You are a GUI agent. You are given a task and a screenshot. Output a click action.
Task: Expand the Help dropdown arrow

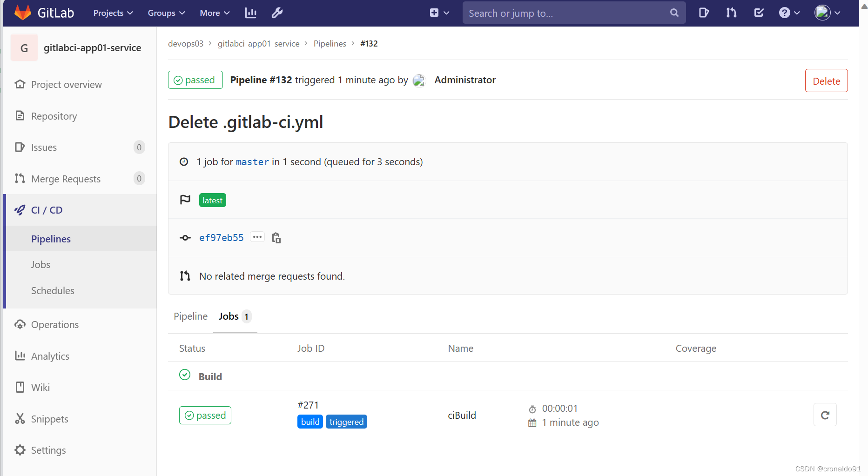797,13
